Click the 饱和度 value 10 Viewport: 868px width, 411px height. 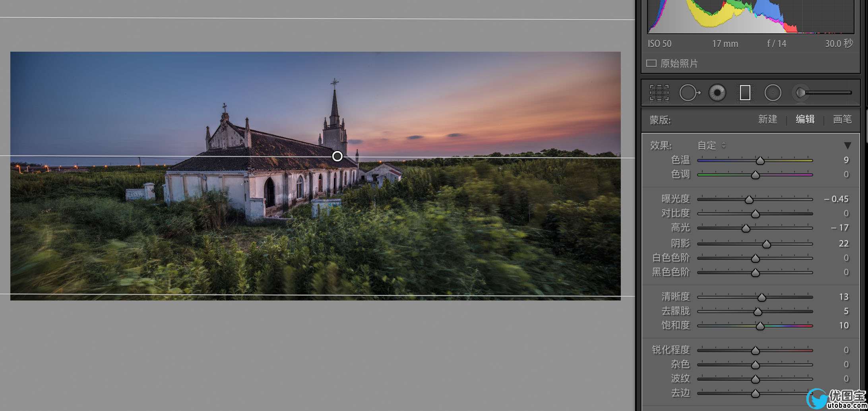tap(844, 325)
